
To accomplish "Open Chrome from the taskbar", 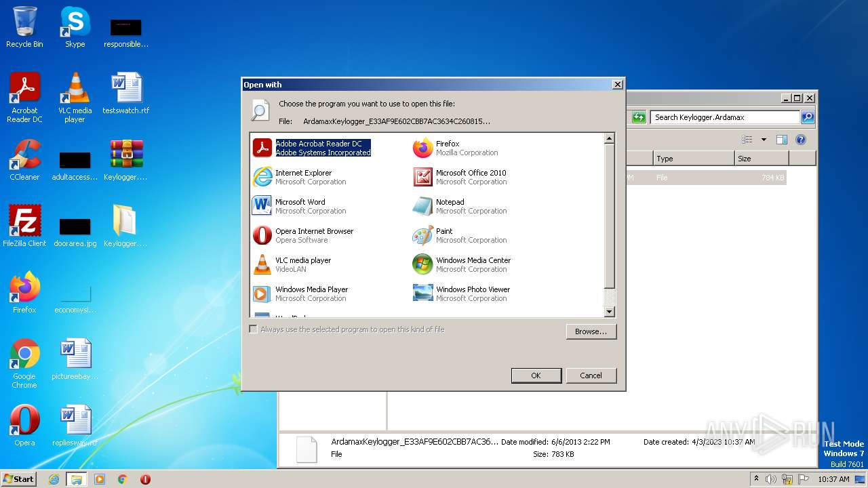I will (122, 479).
